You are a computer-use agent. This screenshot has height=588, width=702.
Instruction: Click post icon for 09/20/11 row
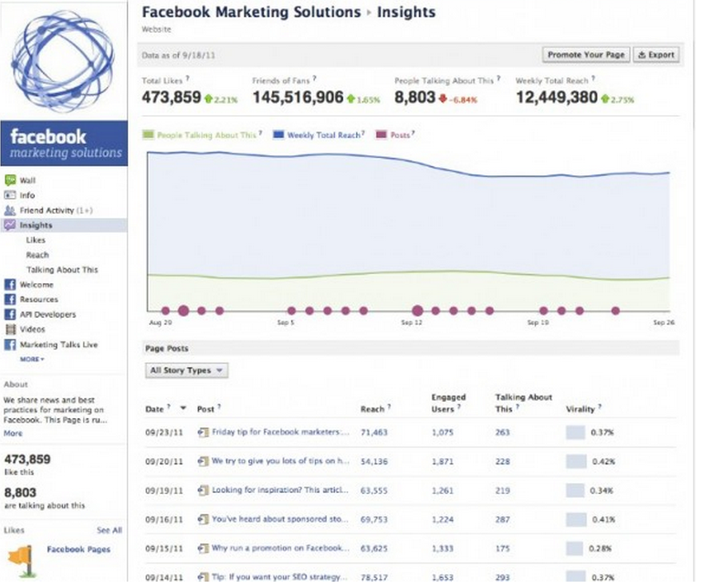click(x=205, y=465)
